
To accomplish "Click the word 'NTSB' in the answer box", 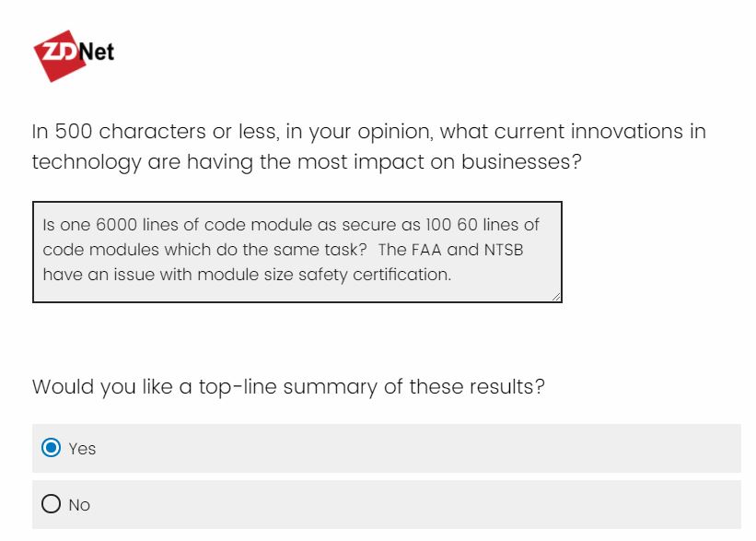I will 504,250.
